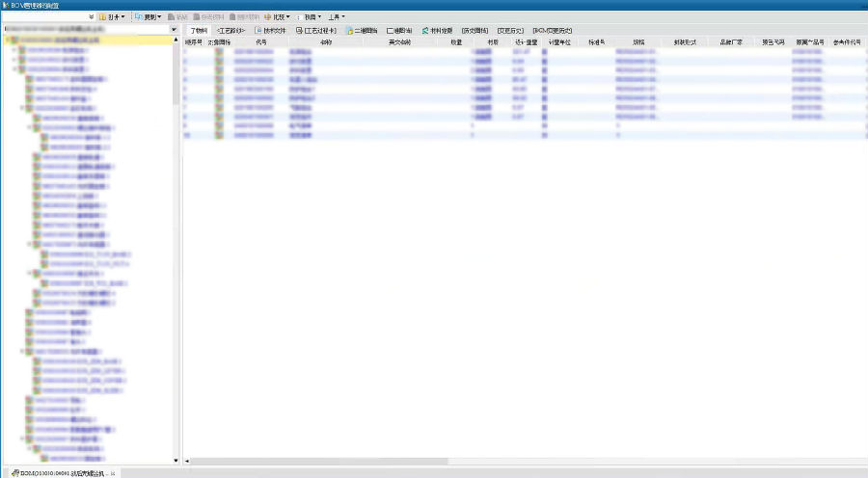Viewport: 868px width, 478px height.
Task: Click the 材料定额 tab's green icon
Action: 425,31
